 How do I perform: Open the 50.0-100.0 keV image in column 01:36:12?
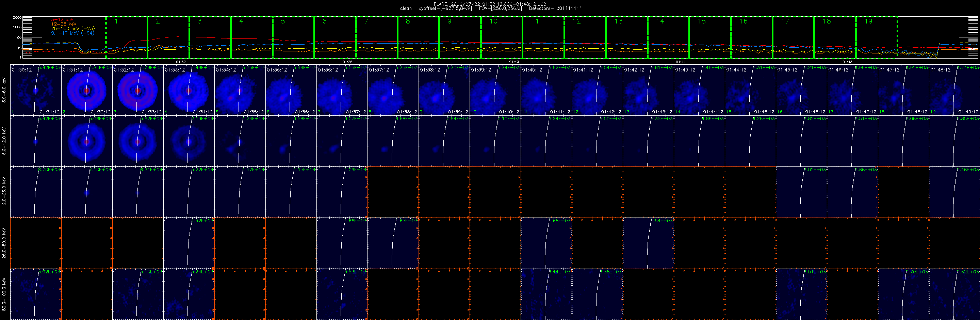(x=342, y=294)
